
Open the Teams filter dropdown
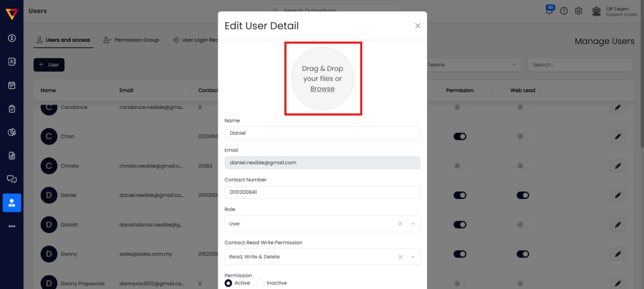pyautogui.click(x=472, y=65)
